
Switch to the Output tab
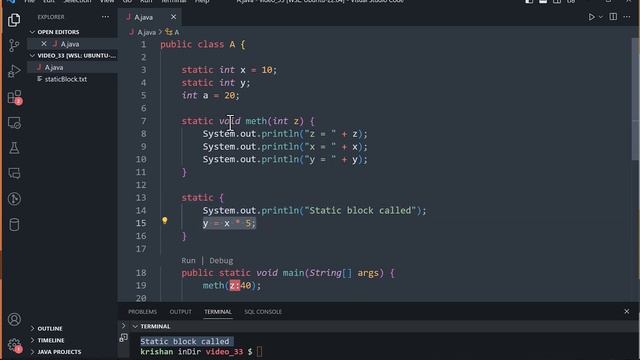180,312
